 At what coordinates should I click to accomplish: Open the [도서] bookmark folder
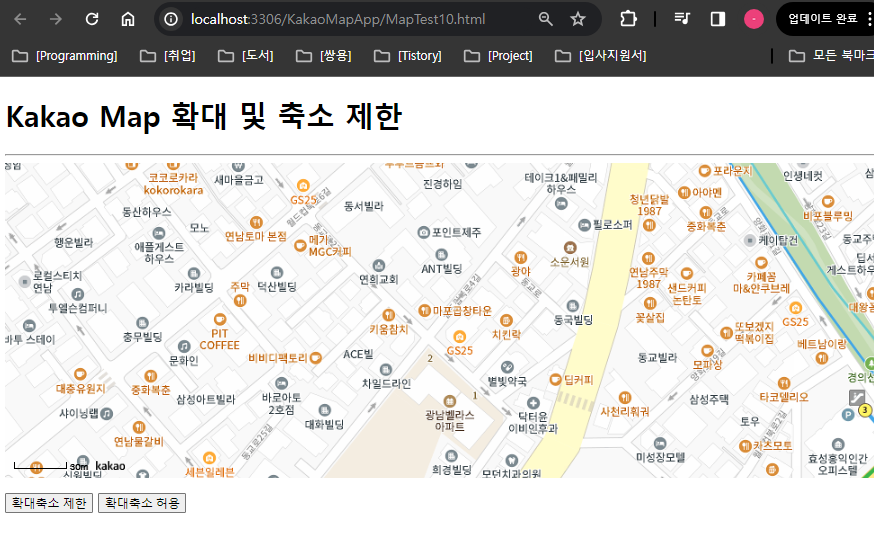[x=246, y=56]
